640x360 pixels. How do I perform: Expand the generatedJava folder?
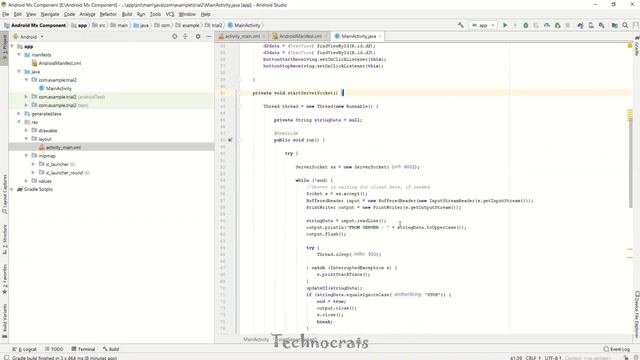pos(19,114)
